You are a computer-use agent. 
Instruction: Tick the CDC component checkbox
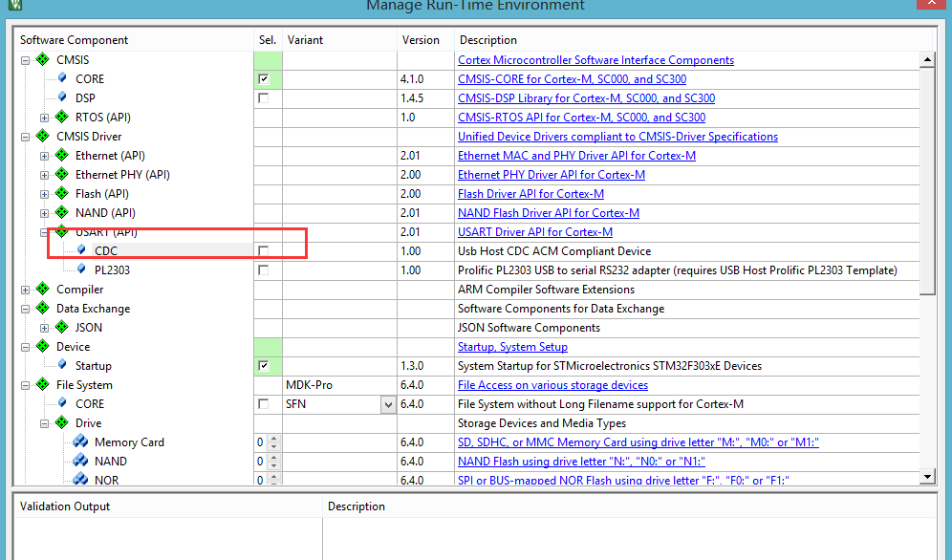click(264, 250)
